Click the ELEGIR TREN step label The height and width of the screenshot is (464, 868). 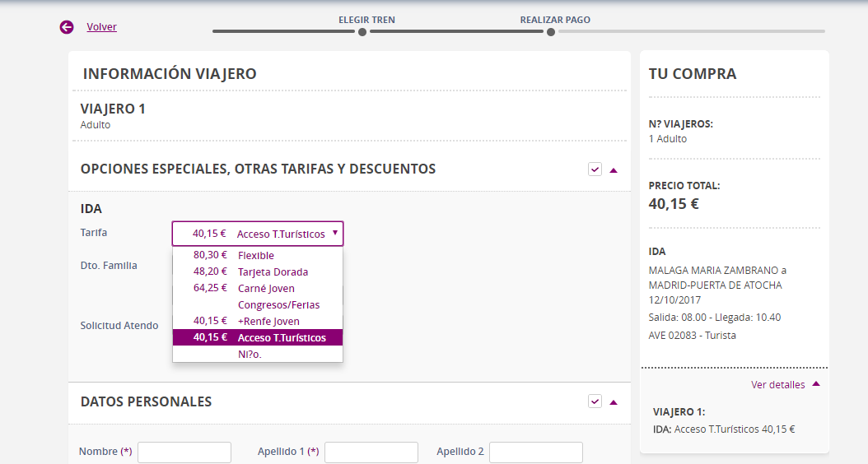pos(366,20)
